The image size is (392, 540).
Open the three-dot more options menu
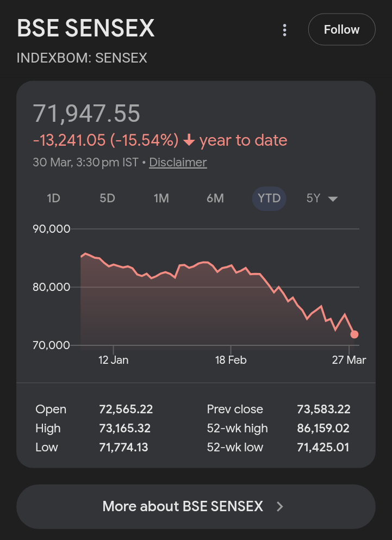tap(284, 30)
